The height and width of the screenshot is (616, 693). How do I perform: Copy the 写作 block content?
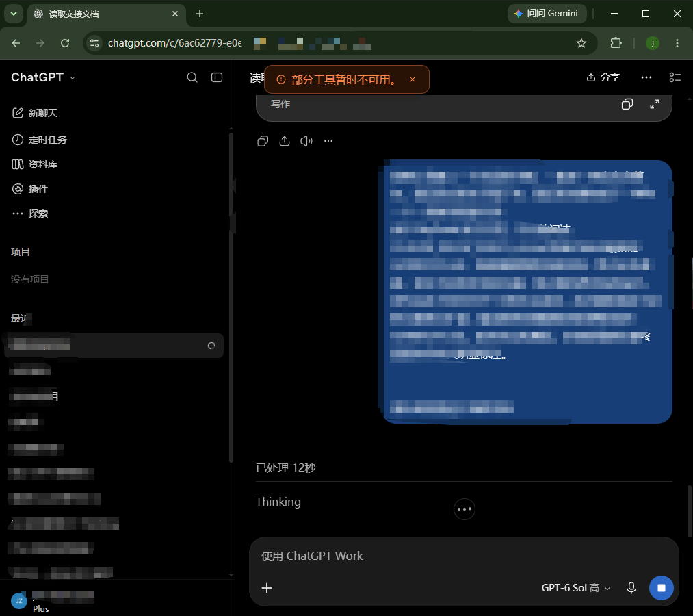627,104
